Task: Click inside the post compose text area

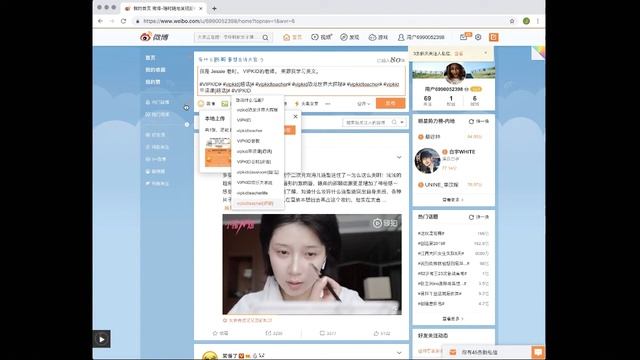Action: pyautogui.click(x=302, y=80)
